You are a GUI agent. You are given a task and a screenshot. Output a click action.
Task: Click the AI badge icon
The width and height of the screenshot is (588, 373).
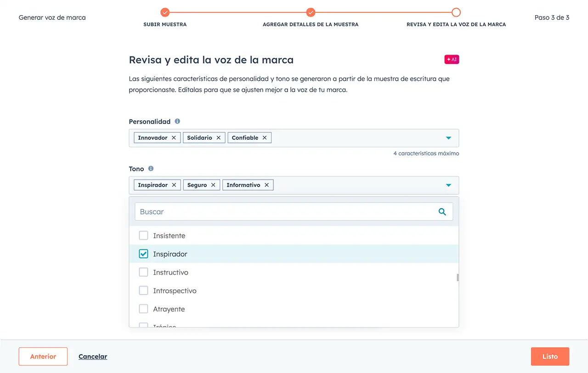coord(452,59)
